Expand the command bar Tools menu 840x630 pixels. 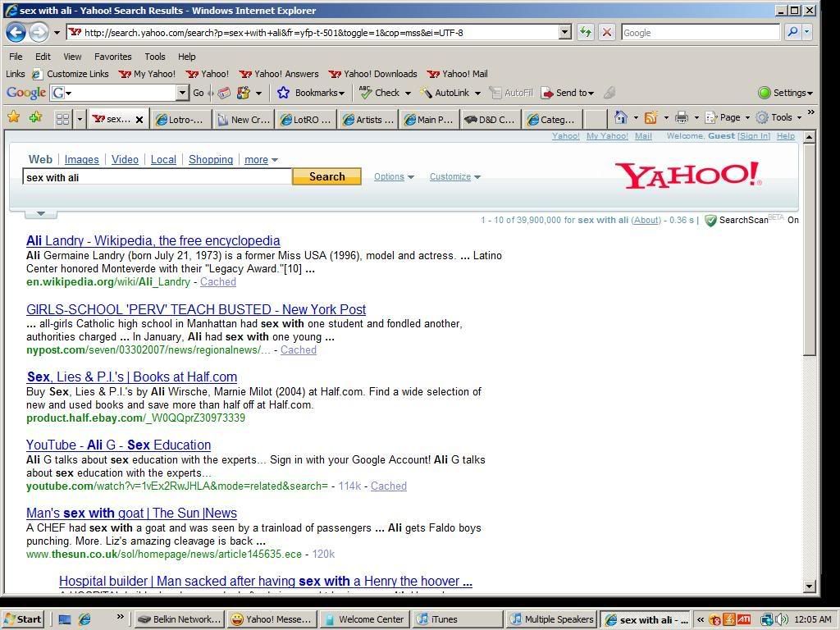coord(779,117)
